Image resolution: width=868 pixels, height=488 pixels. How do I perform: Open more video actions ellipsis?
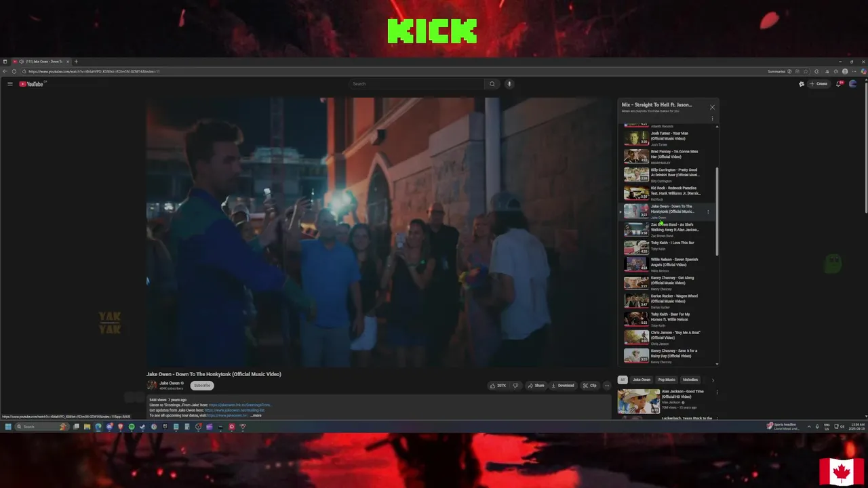(607, 386)
